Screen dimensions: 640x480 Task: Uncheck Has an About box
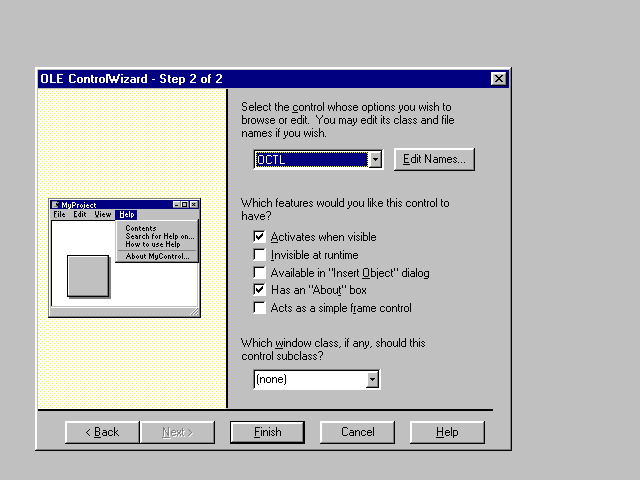tap(260, 290)
